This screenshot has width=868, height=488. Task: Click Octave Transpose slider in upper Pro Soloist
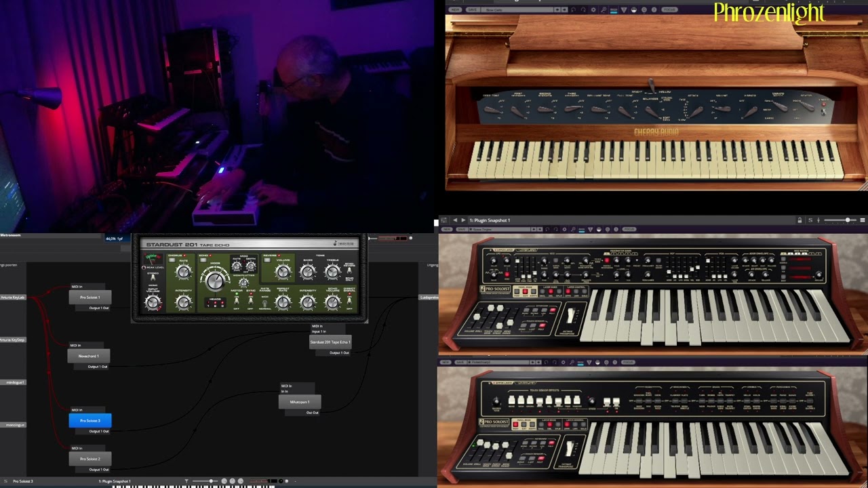coord(570,317)
